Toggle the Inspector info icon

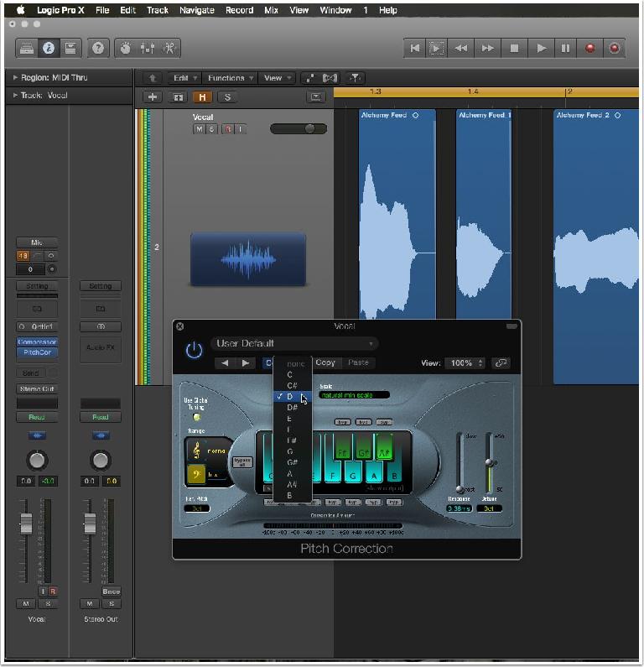coord(49,48)
